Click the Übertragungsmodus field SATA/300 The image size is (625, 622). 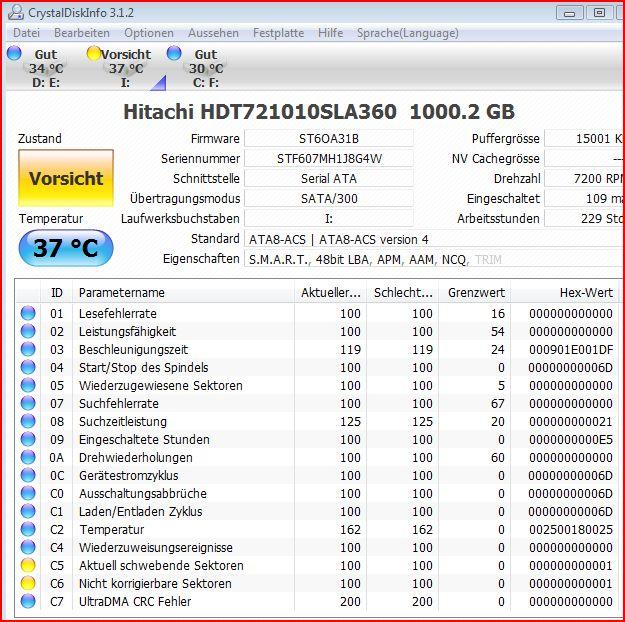(x=329, y=198)
